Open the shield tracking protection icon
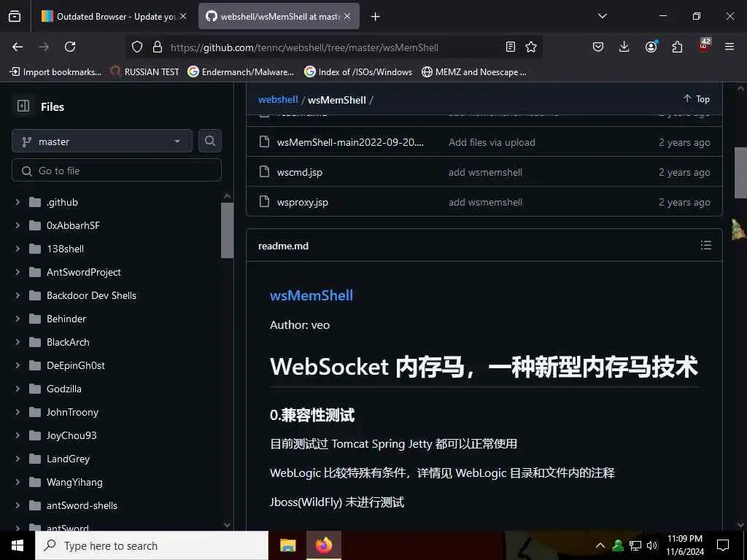The width and height of the screenshot is (747, 560). [137, 47]
